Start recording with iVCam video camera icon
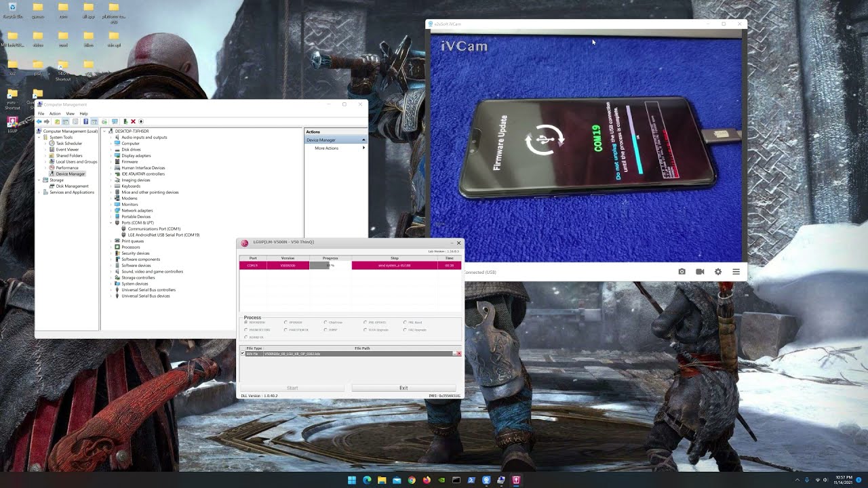868x488 pixels. pos(700,272)
